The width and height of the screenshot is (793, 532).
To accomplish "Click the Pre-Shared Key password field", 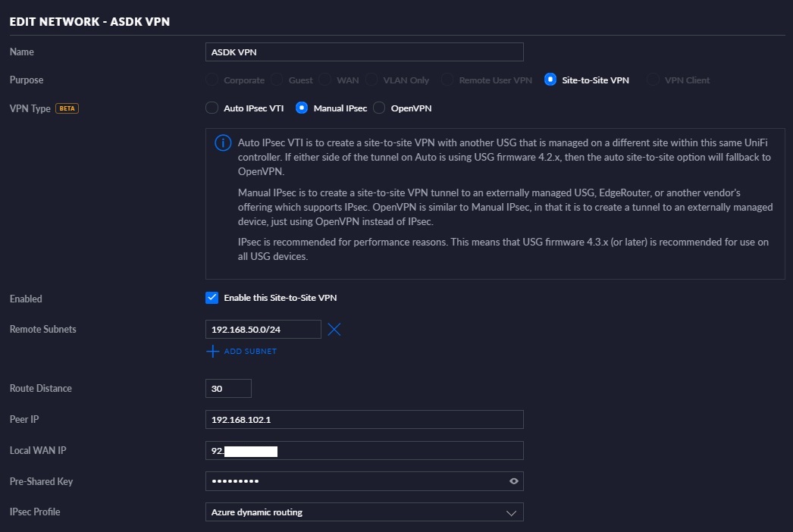I will (x=353, y=481).
